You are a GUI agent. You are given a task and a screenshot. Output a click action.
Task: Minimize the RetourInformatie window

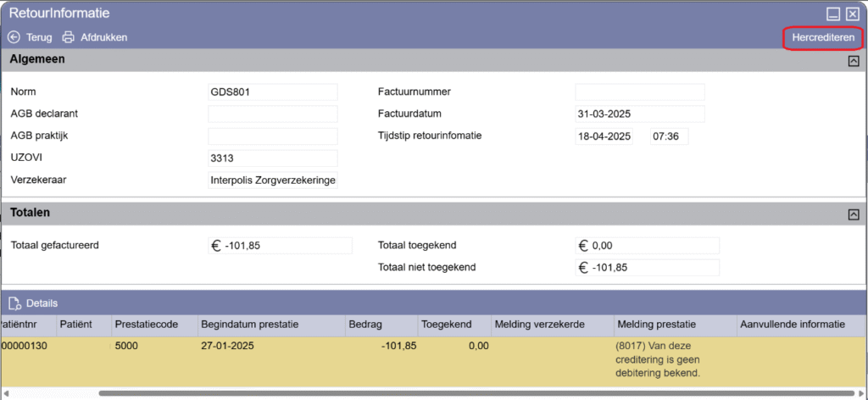(833, 14)
